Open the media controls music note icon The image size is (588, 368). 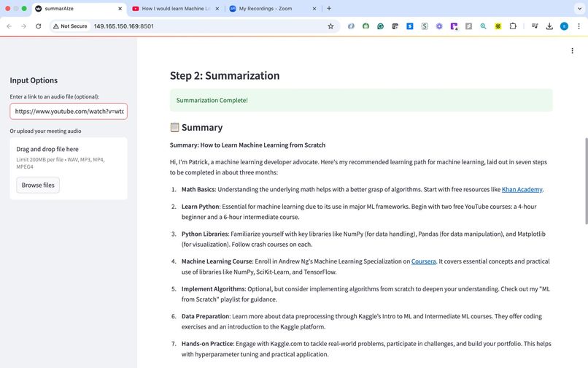535,26
